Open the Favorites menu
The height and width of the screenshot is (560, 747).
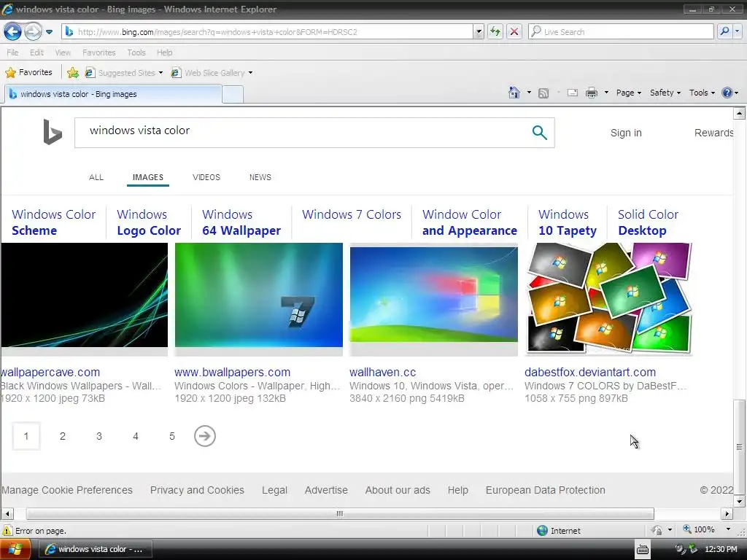pyautogui.click(x=98, y=52)
